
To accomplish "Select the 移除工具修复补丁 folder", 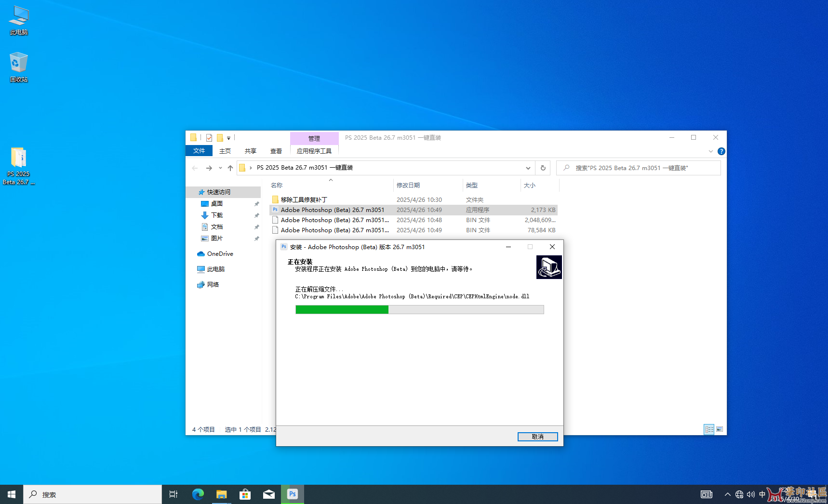I will (414, 199).
